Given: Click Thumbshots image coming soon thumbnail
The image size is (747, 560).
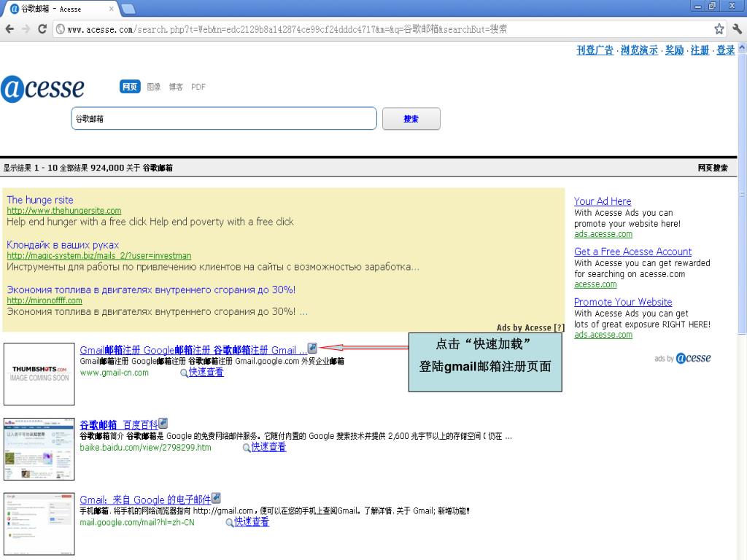Looking at the screenshot, I should point(39,374).
